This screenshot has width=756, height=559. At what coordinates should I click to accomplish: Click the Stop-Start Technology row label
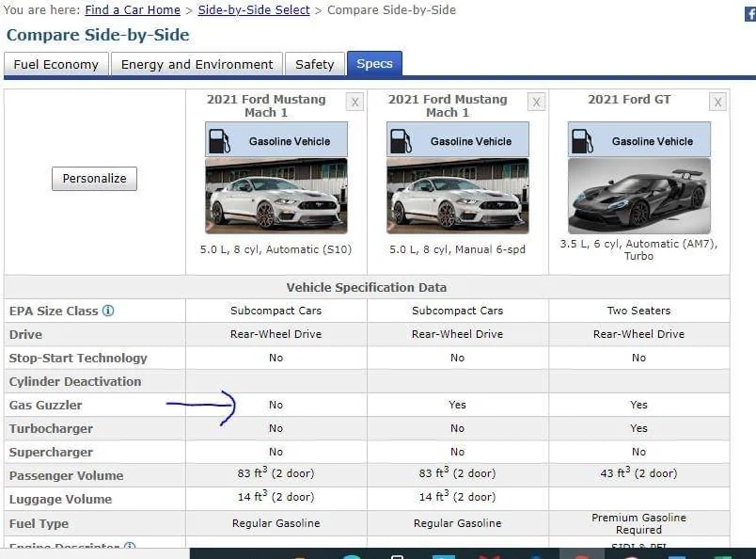pyautogui.click(x=78, y=359)
